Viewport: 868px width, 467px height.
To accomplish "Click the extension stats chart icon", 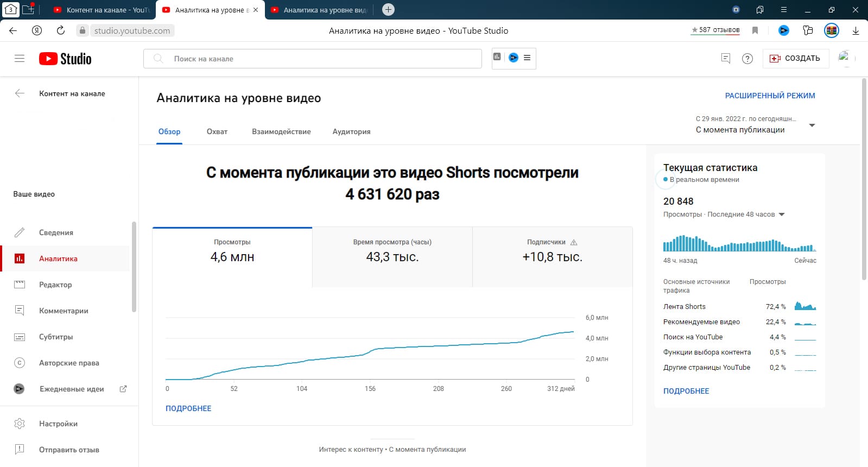I will pyautogui.click(x=497, y=57).
